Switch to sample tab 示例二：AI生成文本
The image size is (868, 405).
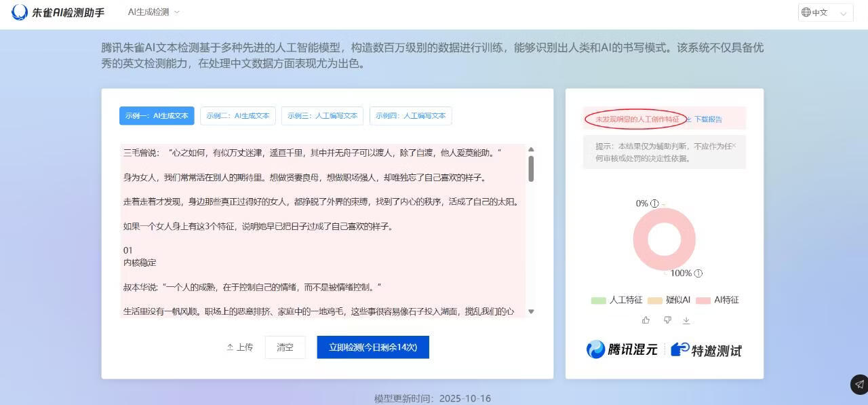[238, 115]
